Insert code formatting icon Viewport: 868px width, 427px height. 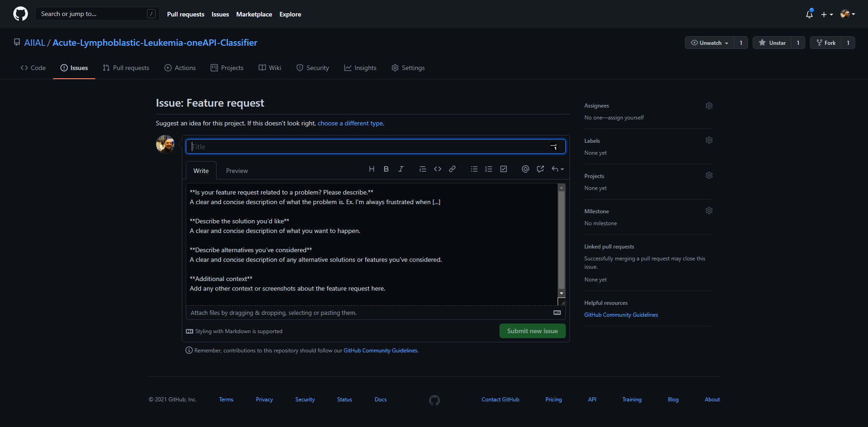438,169
